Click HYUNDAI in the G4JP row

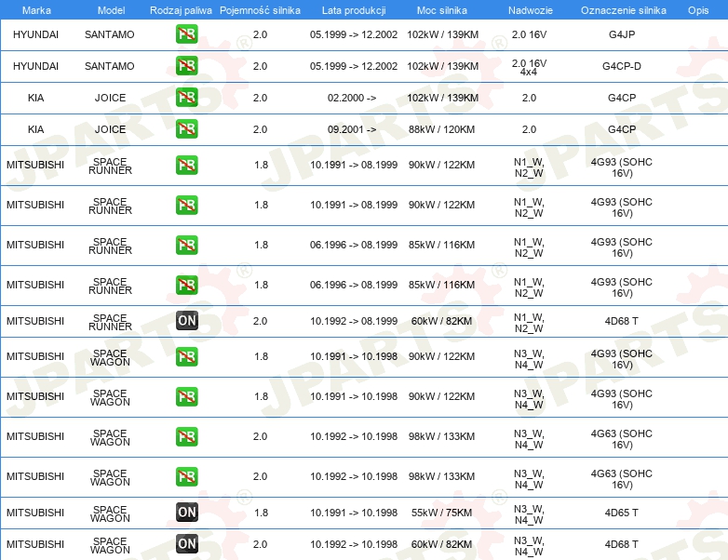35,34
